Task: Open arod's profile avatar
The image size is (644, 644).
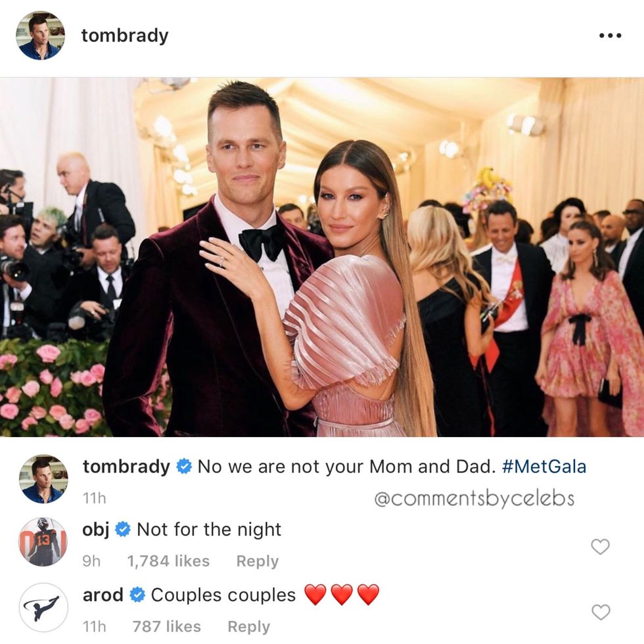Action: point(43,607)
